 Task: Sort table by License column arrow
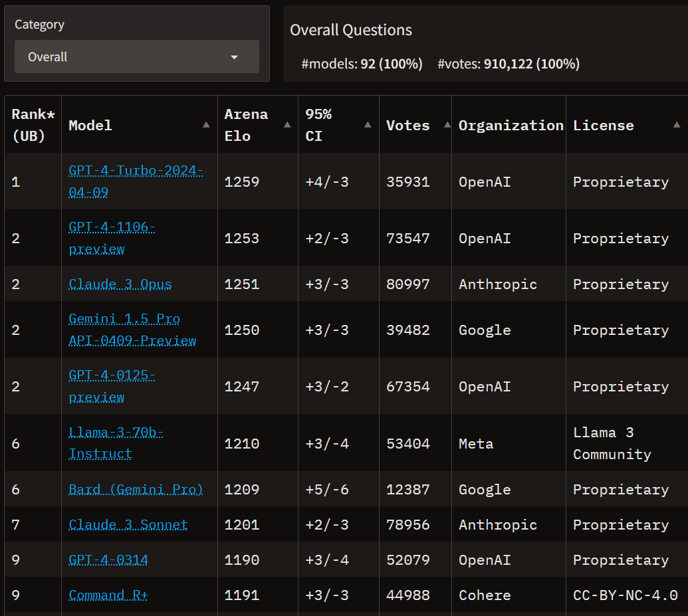click(677, 125)
